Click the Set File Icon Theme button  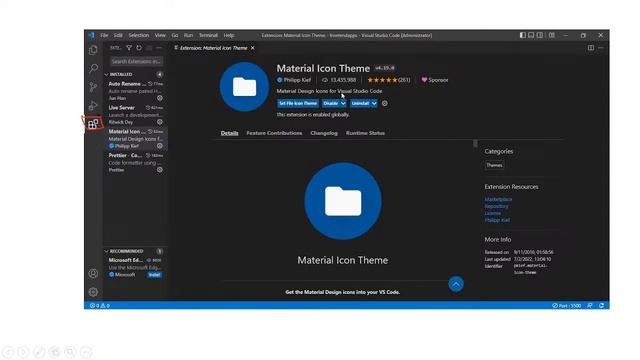pos(298,104)
